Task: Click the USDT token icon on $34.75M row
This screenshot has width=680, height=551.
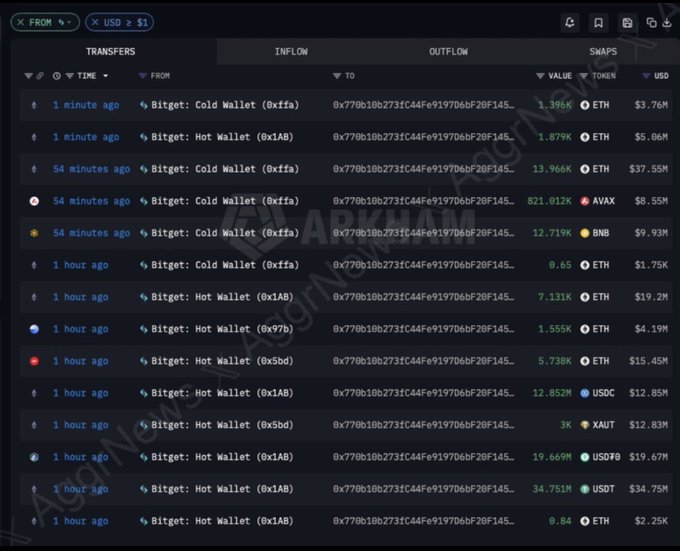Action: pos(585,489)
